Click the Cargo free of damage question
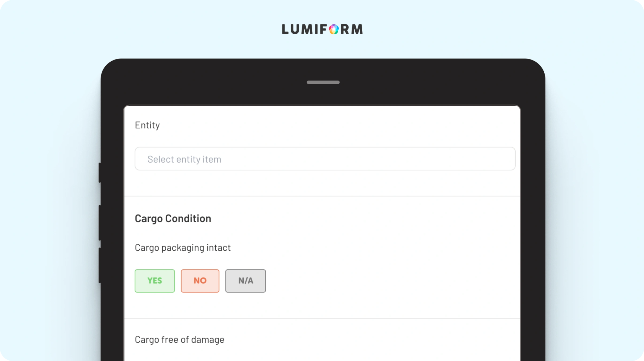This screenshot has height=361, width=644. click(x=180, y=340)
